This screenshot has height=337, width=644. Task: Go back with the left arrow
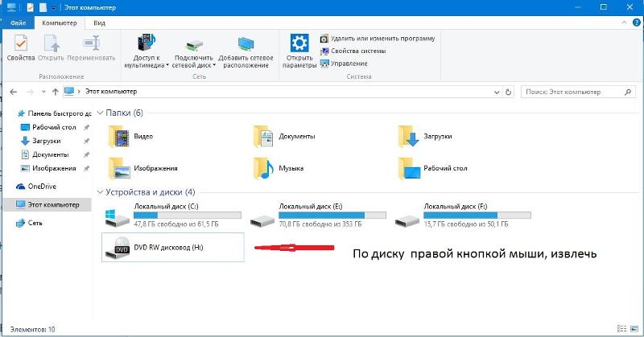pyautogui.click(x=13, y=92)
